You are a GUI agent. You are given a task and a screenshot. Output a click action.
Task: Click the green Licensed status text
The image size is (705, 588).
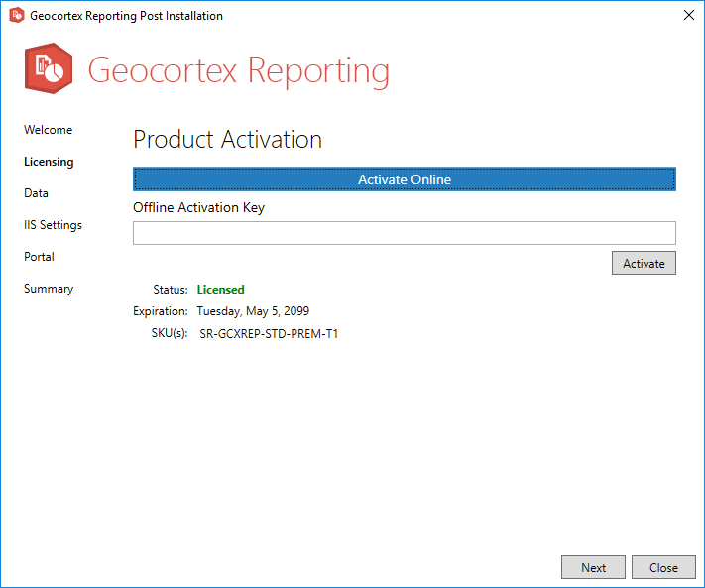pos(220,290)
